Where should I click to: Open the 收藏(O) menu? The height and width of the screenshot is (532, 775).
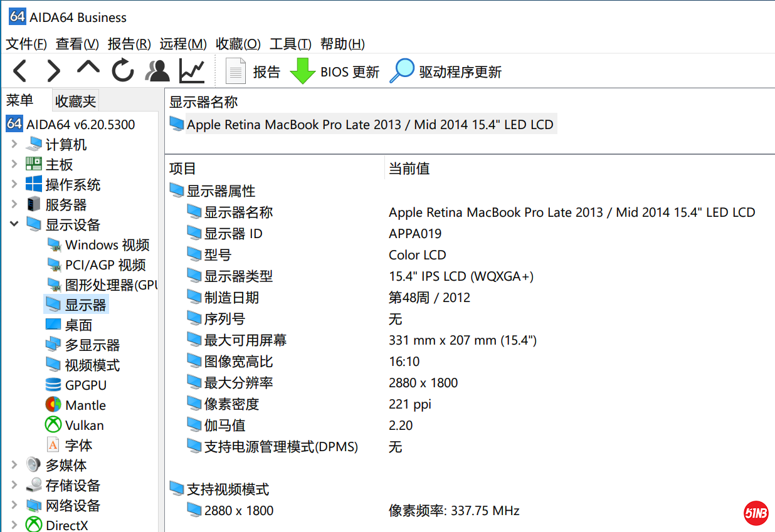(238, 44)
